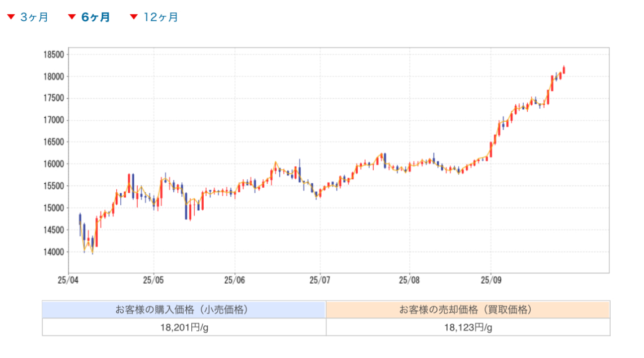Click the 25/09 x-axis date label
The width and height of the screenshot is (644, 358).
click(490, 280)
